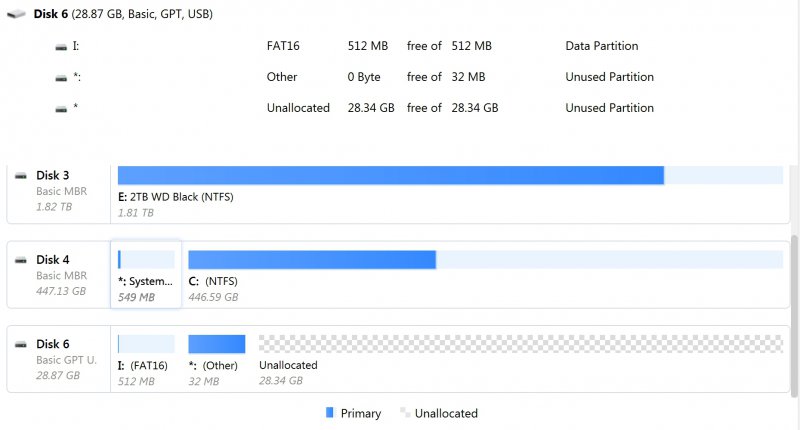This screenshot has height=430, width=800.
Task: Select the C: NTFS partition bar
Action: [485, 261]
